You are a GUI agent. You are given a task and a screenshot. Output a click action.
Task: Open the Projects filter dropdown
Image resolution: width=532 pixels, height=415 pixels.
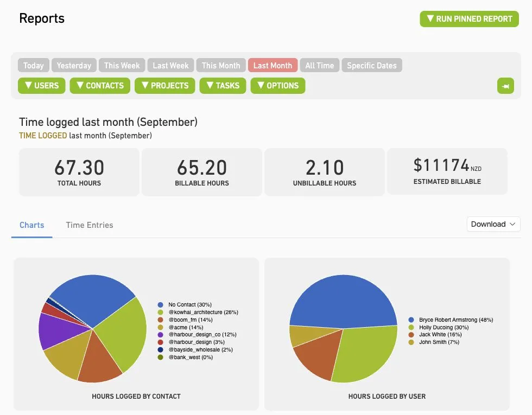tap(165, 86)
